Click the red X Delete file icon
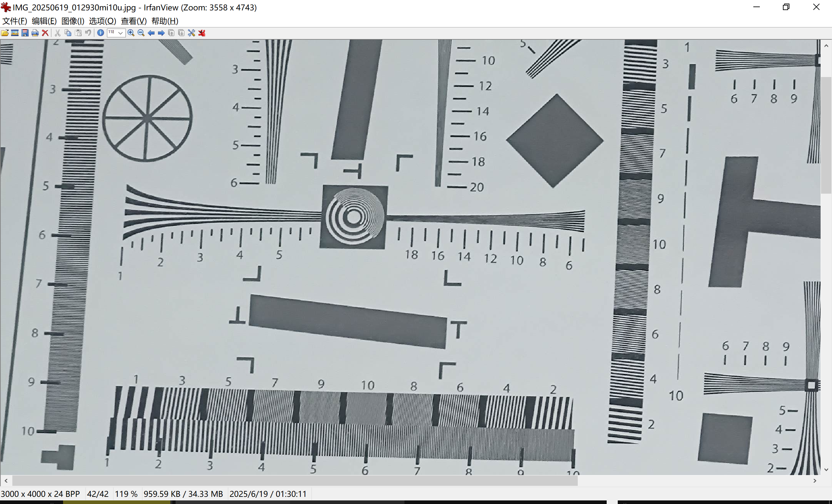This screenshot has width=832, height=504. pyautogui.click(x=45, y=33)
